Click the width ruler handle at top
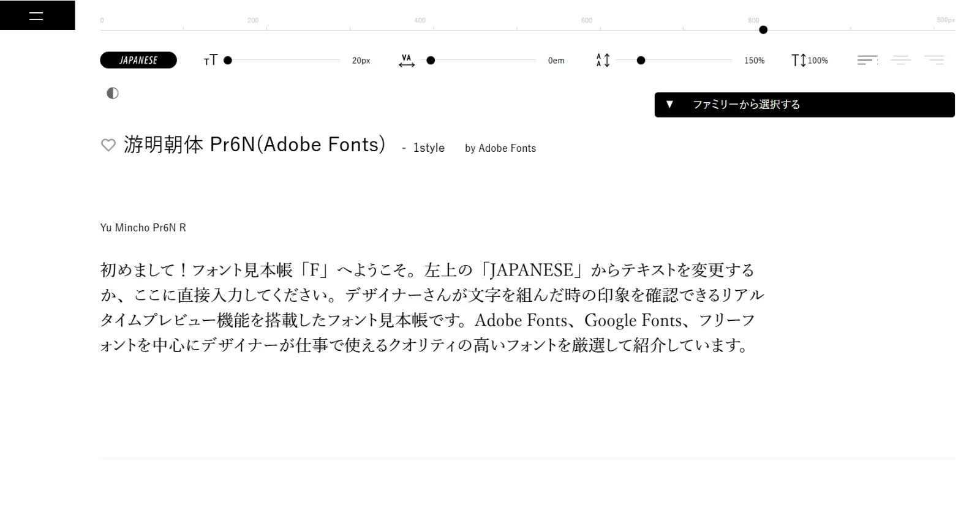 coord(763,30)
